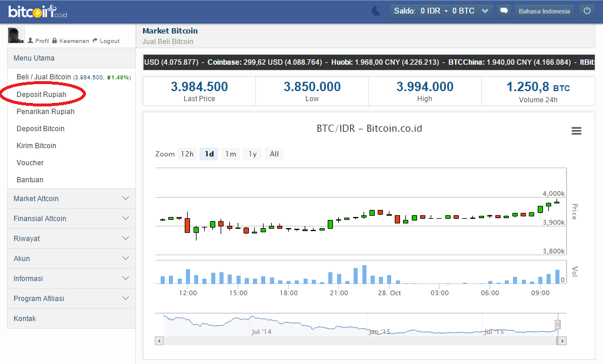This screenshot has height=364, width=603.
Task: Click the profile avatar thumbnail
Action: [x=15, y=35]
